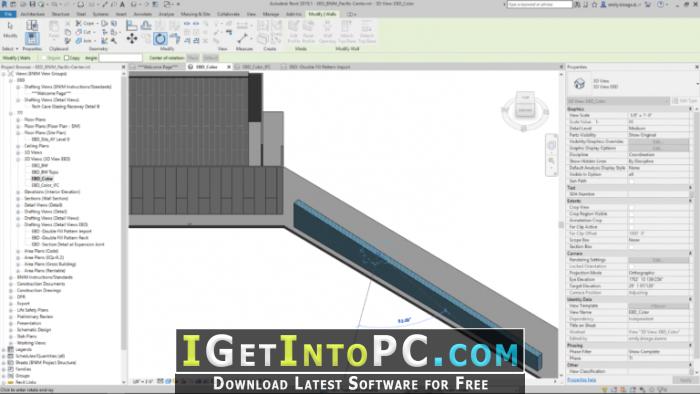700x394 pixels.
Task: Activate the Move tool with four arrows
Action: coord(132,39)
